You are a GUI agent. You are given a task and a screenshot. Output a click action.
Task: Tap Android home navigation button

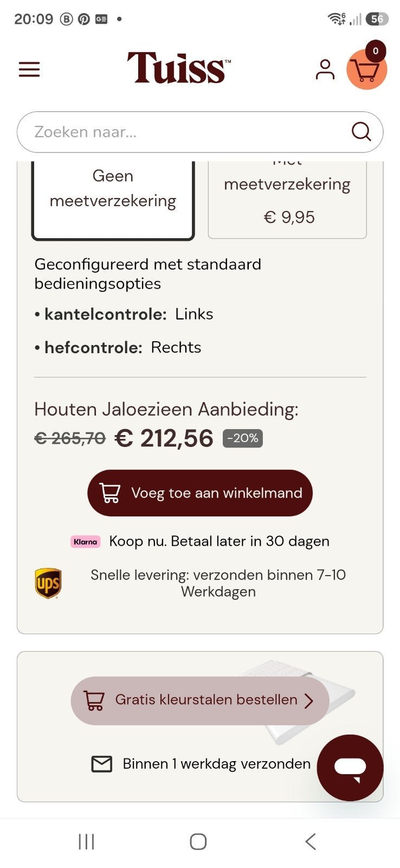(x=198, y=841)
